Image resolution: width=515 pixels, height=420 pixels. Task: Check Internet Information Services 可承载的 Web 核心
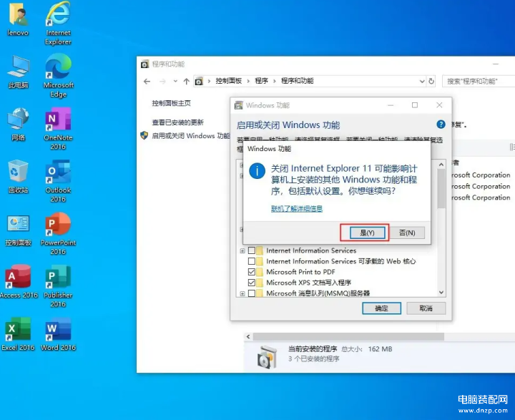[252, 261]
